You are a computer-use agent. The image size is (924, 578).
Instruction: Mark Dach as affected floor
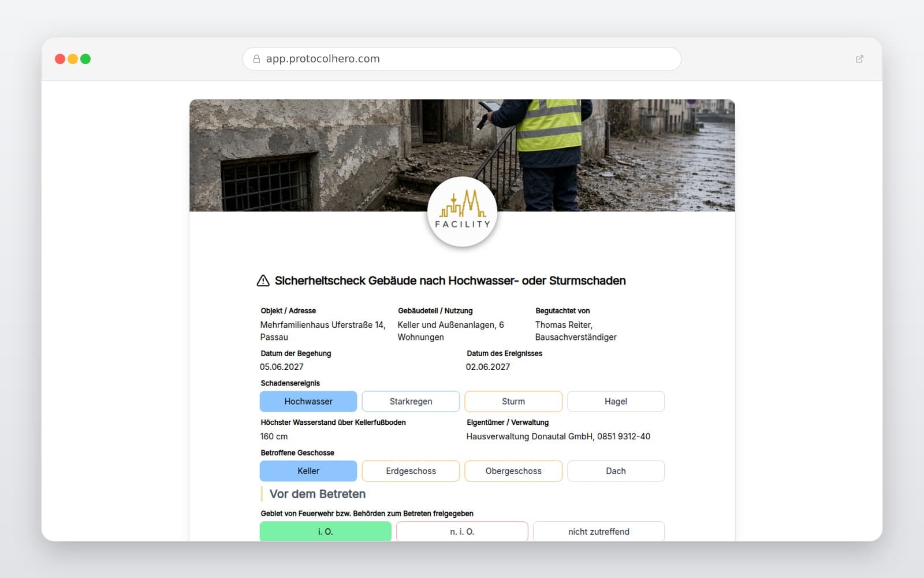pos(616,471)
